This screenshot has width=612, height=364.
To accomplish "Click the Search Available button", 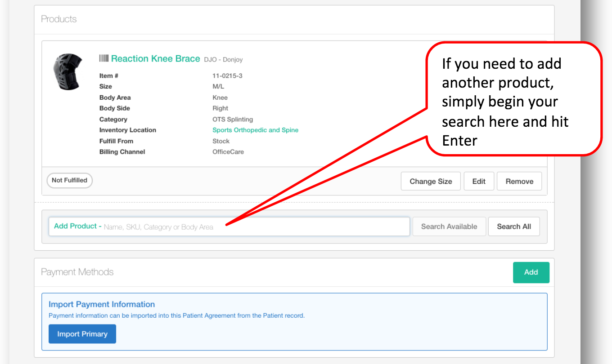I will click(x=449, y=226).
